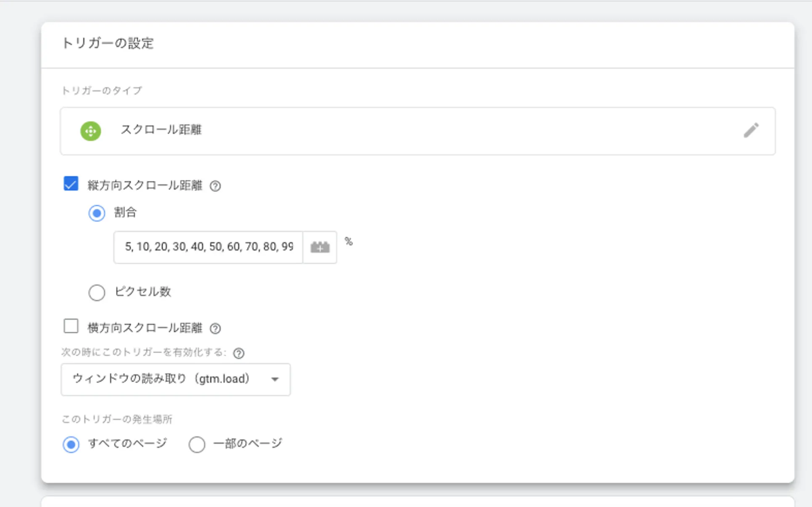Image resolution: width=812 pixels, height=507 pixels.
Task: Enable the 横方向スクロール距離 checkbox
Action: (x=71, y=326)
